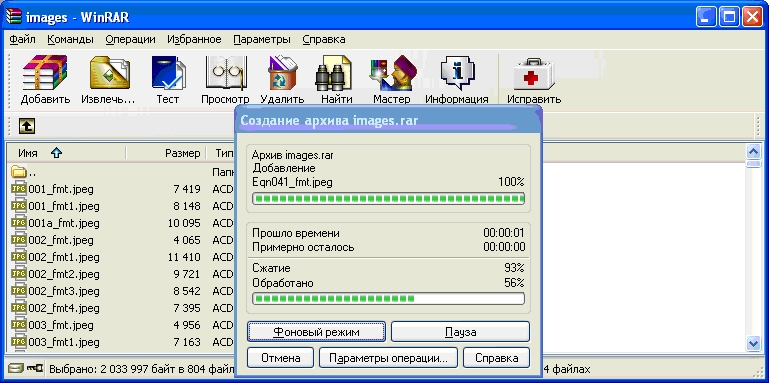The image size is (769, 383).
Task: Click the Обработано overall progress bar
Action: (388, 299)
